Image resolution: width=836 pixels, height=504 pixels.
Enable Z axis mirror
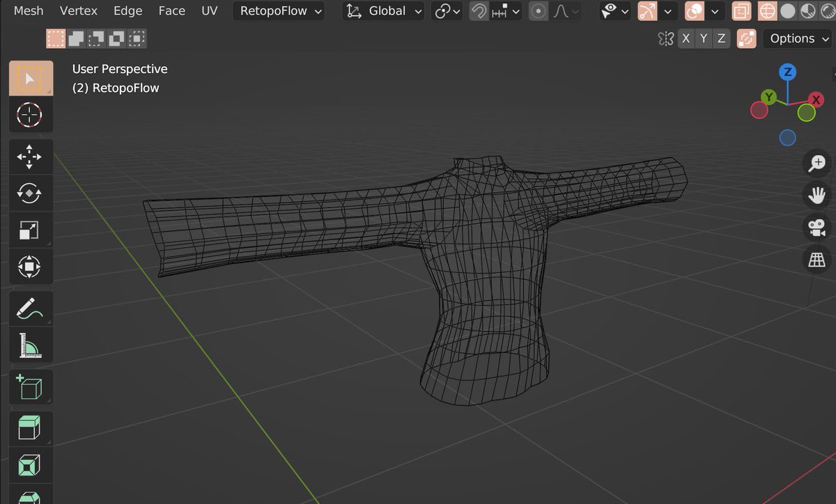(721, 38)
